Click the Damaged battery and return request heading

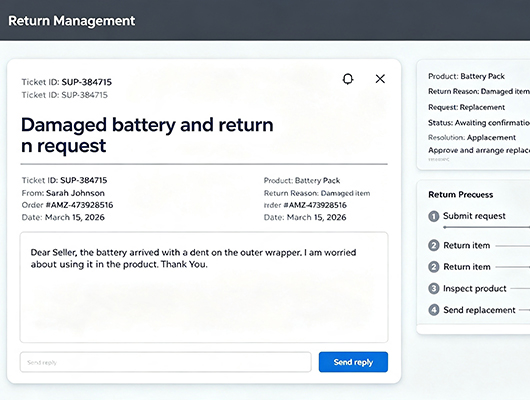coord(147,135)
